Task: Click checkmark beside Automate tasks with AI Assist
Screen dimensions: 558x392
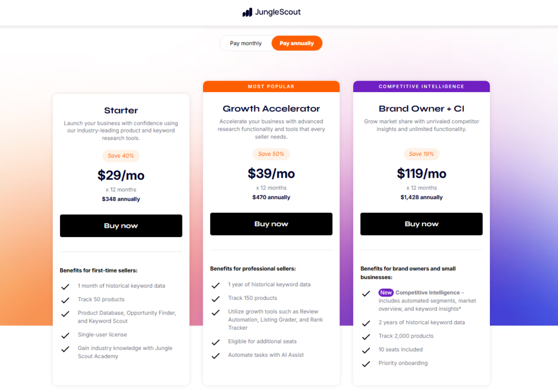Action: pos(215,355)
